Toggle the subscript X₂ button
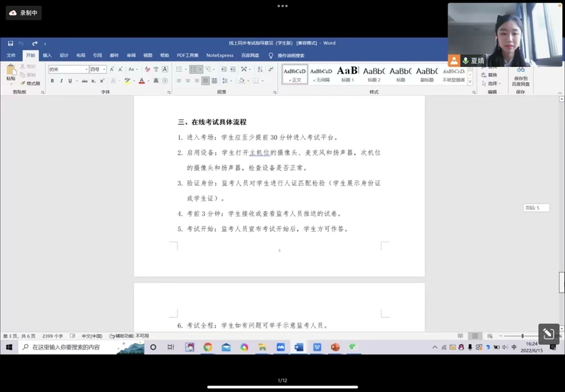The image size is (565, 392). coord(95,81)
